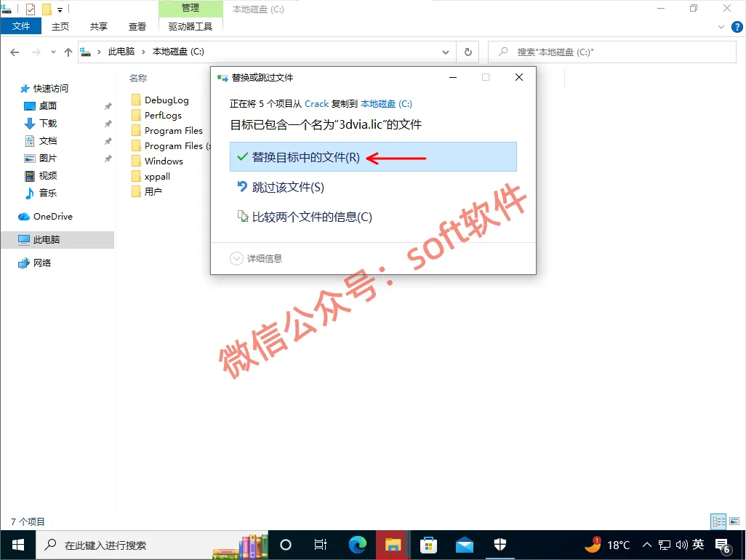Screen dimensions: 746x560
Task: Go up one folder level
Action: [x=68, y=52]
